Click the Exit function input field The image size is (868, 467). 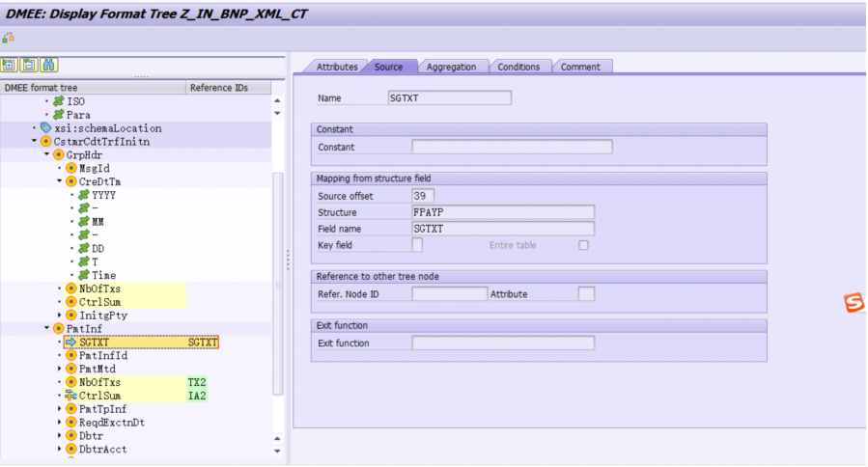(503, 343)
